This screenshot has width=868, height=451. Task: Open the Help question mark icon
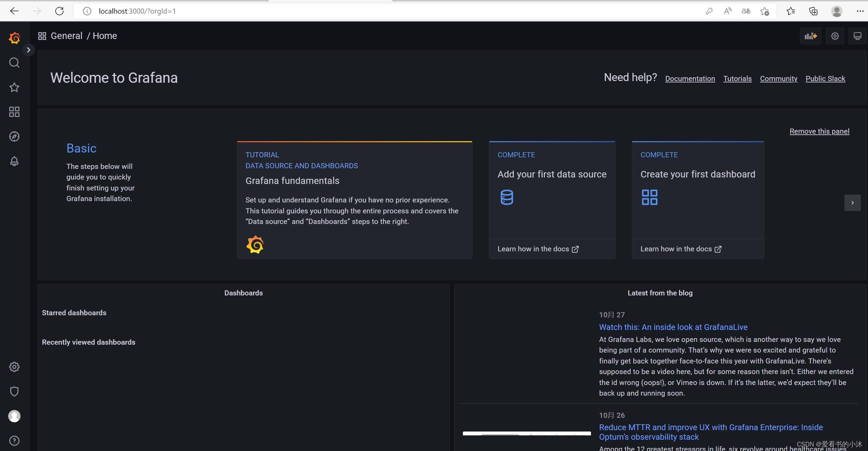pos(14,441)
